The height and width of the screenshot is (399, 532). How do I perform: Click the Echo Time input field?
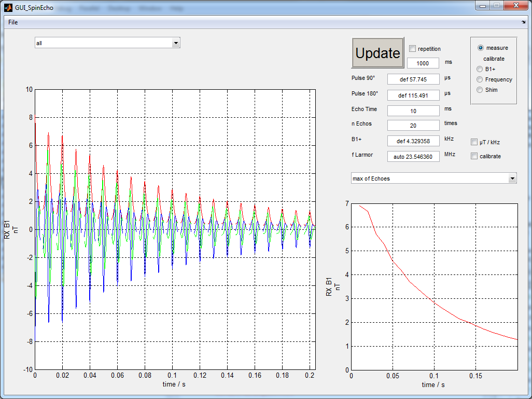point(413,111)
